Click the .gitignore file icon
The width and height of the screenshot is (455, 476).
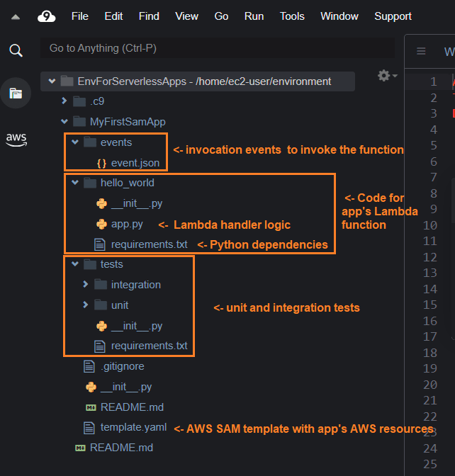point(89,366)
